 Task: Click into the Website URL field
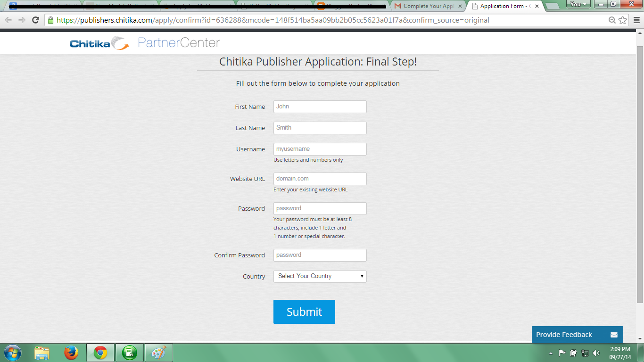(320, 179)
